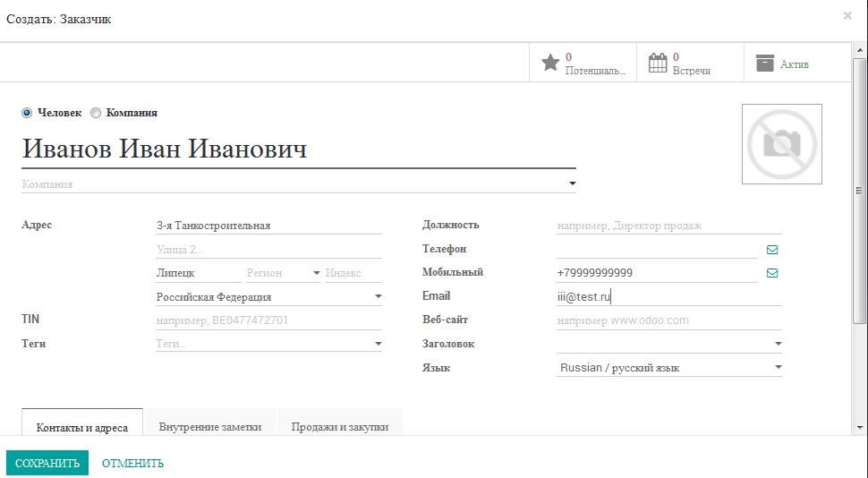Click the city field Липецк

[x=198, y=273]
